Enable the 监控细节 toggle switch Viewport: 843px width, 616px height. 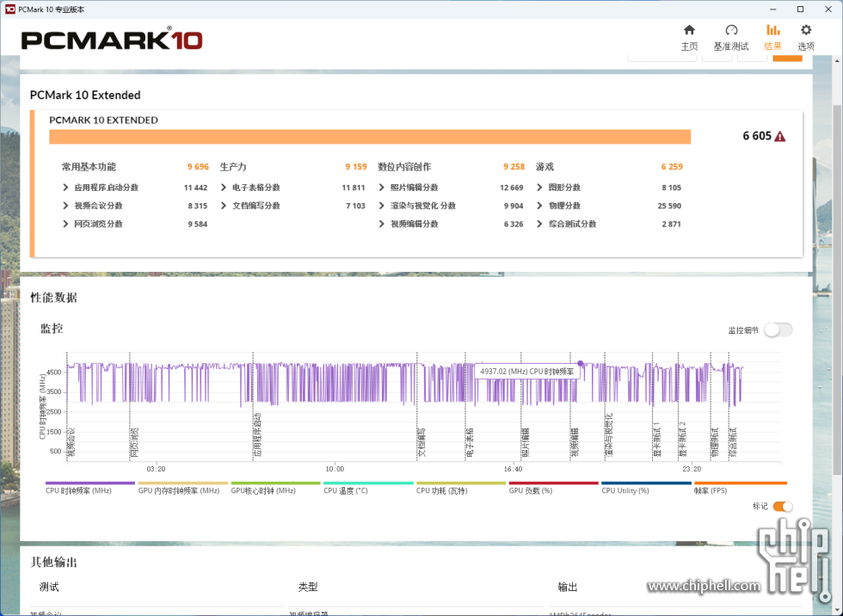778,330
